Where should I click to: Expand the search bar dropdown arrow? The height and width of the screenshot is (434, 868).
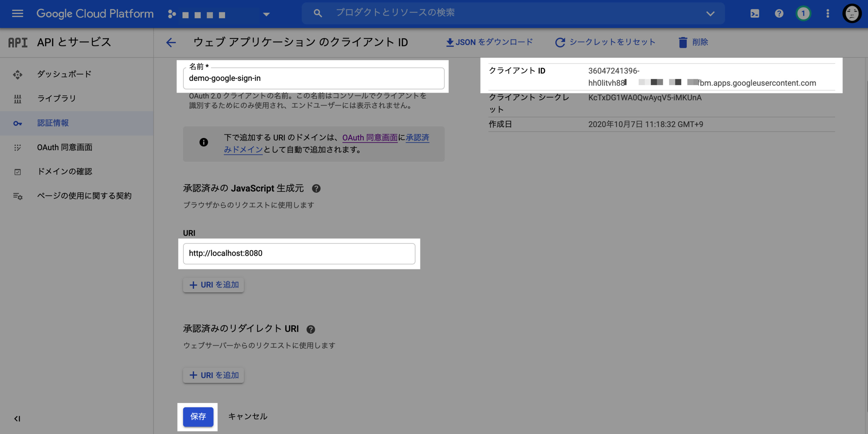[x=710, y=14]
